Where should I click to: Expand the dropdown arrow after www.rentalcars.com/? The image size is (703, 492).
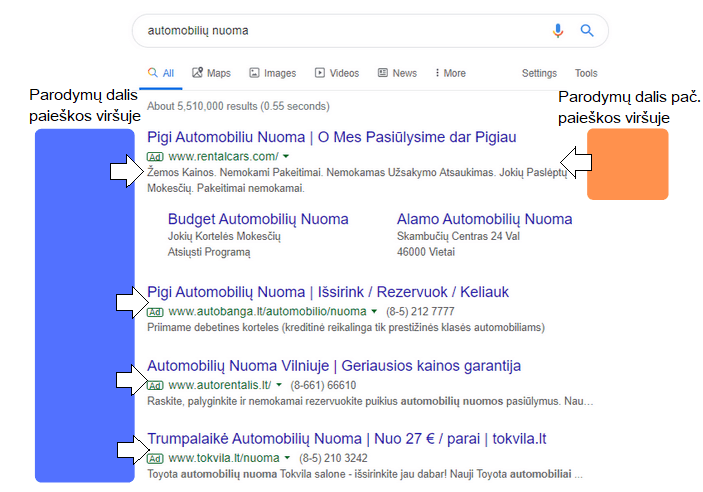286,157
